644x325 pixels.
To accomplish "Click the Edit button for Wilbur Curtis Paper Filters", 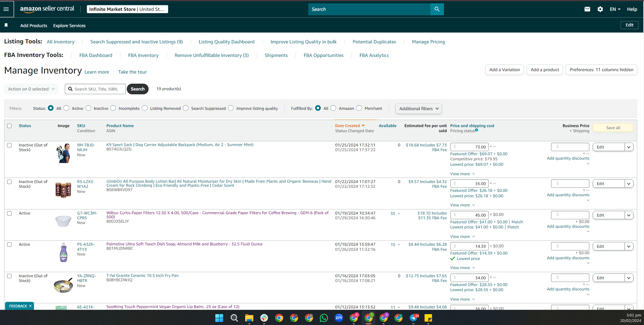I will pyautogui.click(x=609, y=215).
